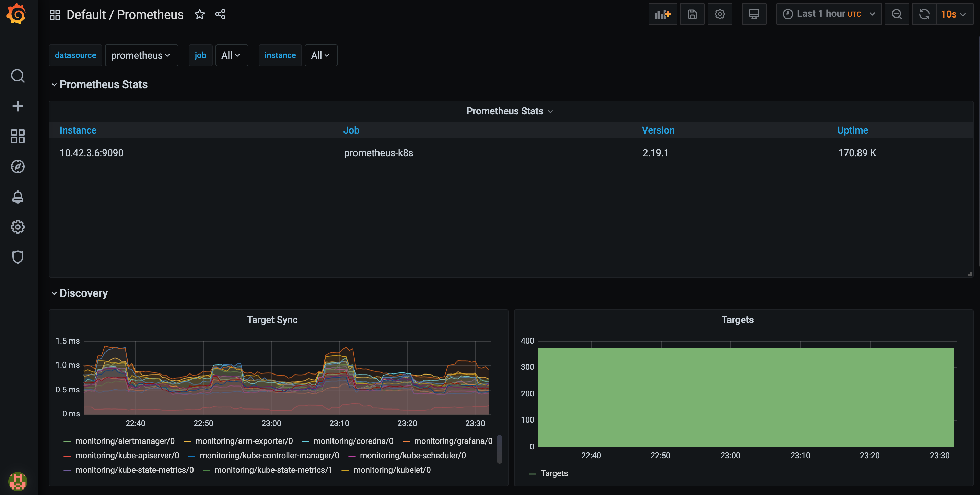Open the Explore compass in the sidebar

[x=17, y=166]
